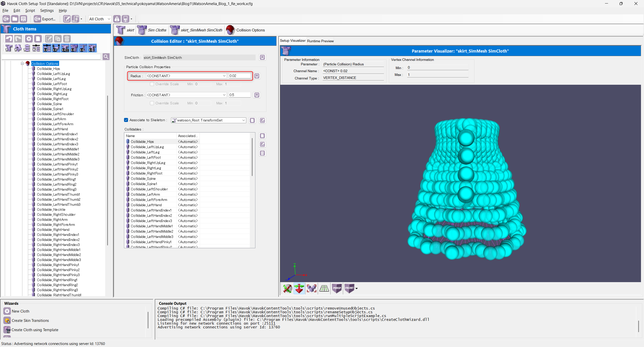
Task: Toggle the grid display icon
Action: pyautogui.click(x=324, y=288)
